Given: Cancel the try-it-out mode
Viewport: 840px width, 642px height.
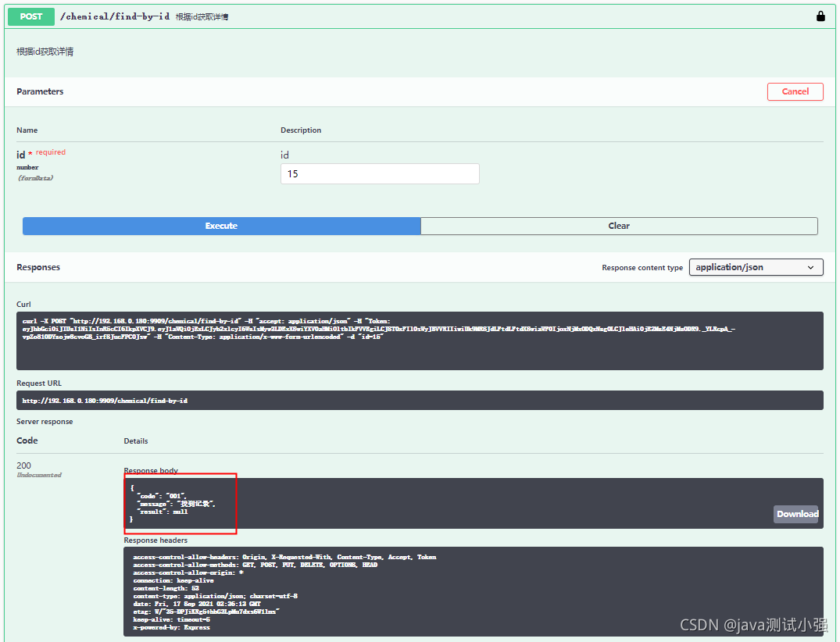Looking at the screenshot, I should click(795, 91).
